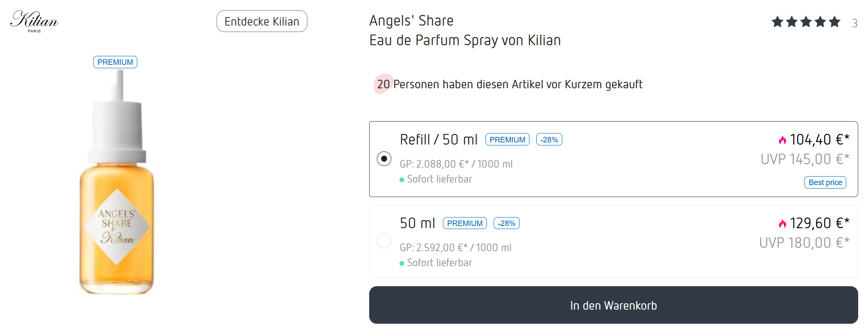This screenshot has width=868, height=328.
Task: Open the review count next to stars
Action: 854,23
